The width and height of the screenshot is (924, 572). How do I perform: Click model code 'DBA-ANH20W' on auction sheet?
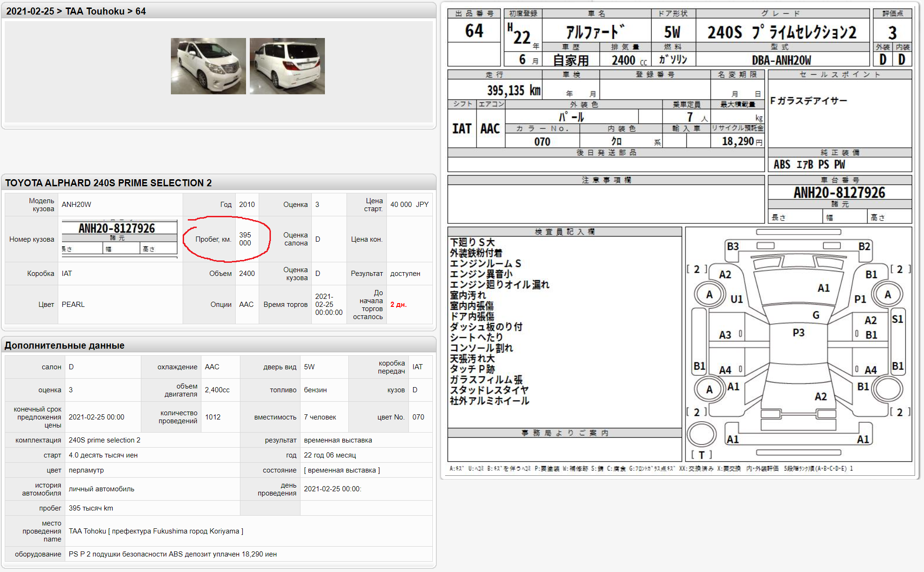[781, 60]
